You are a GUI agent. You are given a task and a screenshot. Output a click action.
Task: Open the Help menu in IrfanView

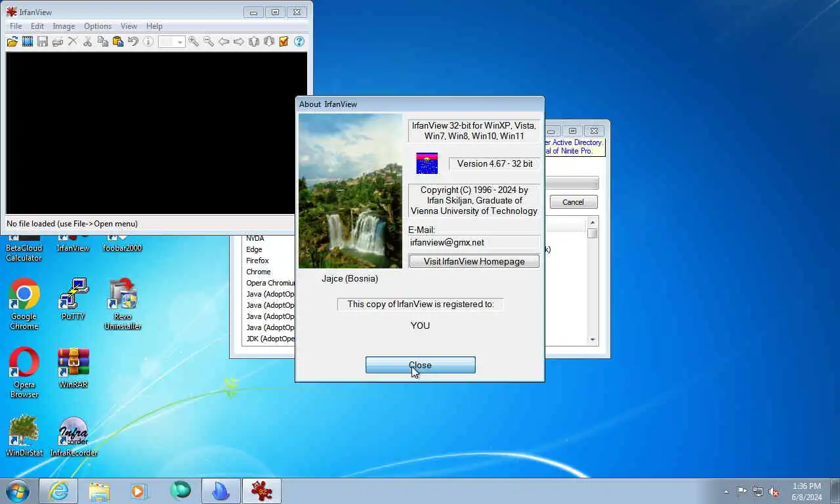point(154,26)
